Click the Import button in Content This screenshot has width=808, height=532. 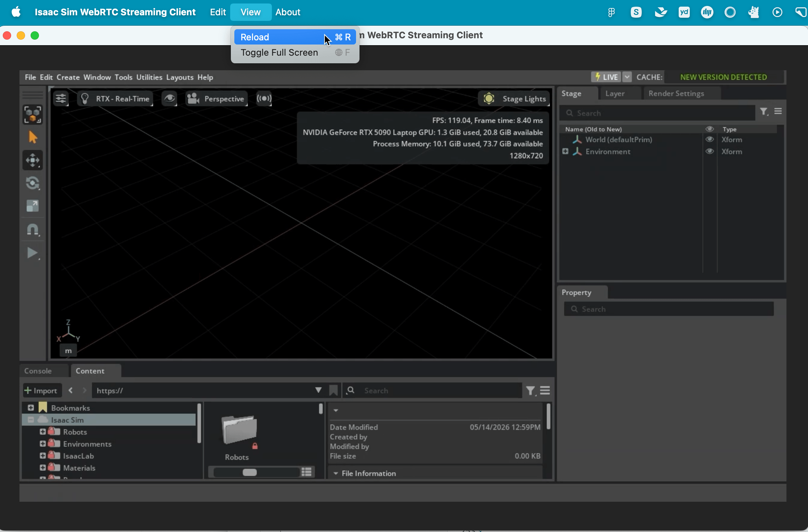click(x=42, y=390)
